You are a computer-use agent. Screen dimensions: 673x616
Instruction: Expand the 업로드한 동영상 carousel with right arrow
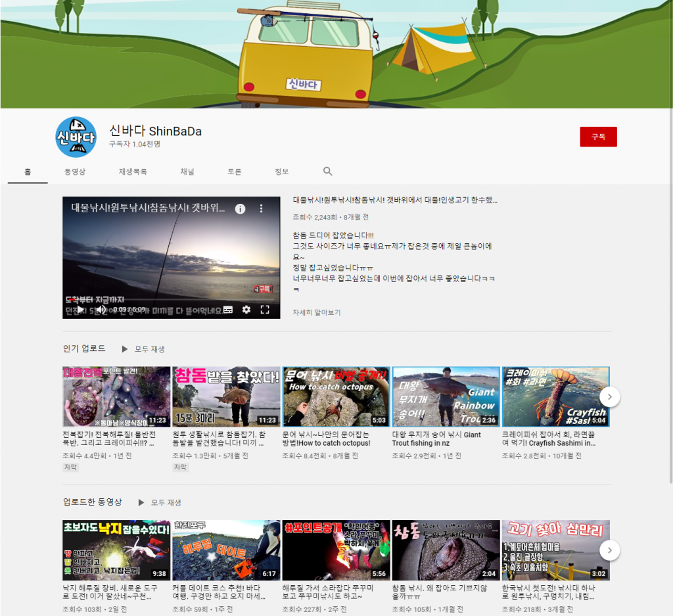click(x=609, y=551)
